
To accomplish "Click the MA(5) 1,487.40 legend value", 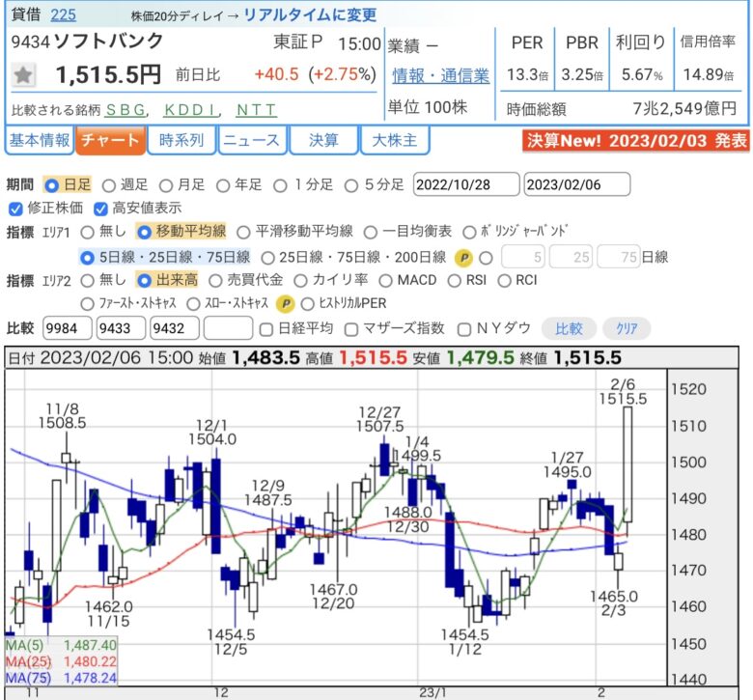I will 90,645.
